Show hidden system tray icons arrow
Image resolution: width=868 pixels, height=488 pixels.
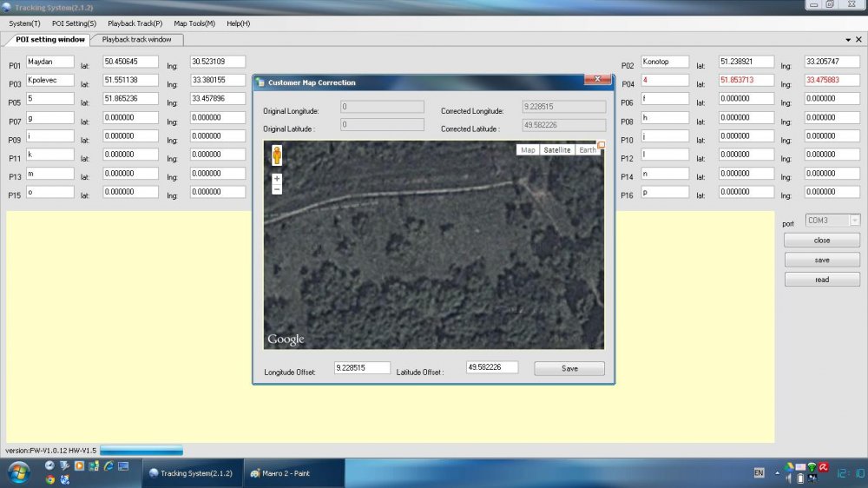[x=778, y=473]
